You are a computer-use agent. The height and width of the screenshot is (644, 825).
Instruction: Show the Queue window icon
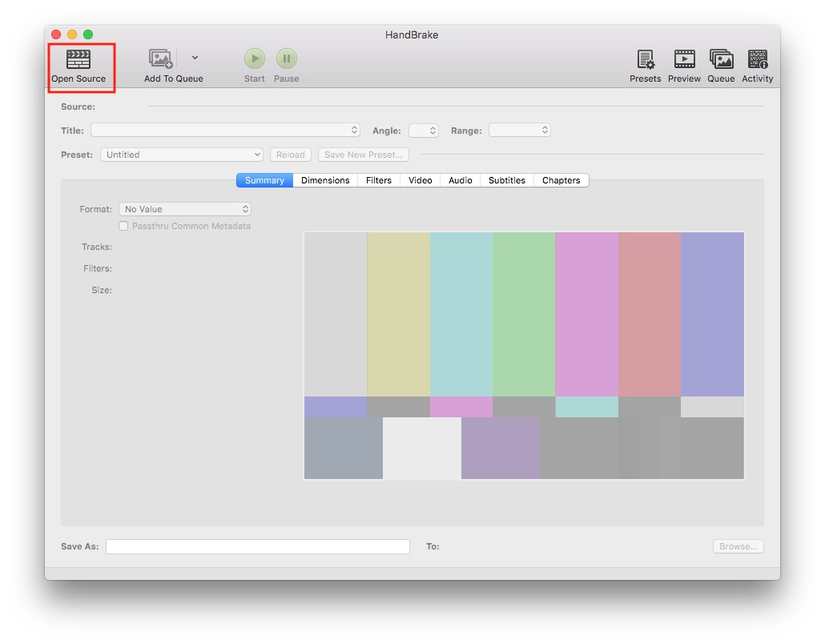[721, 59]
